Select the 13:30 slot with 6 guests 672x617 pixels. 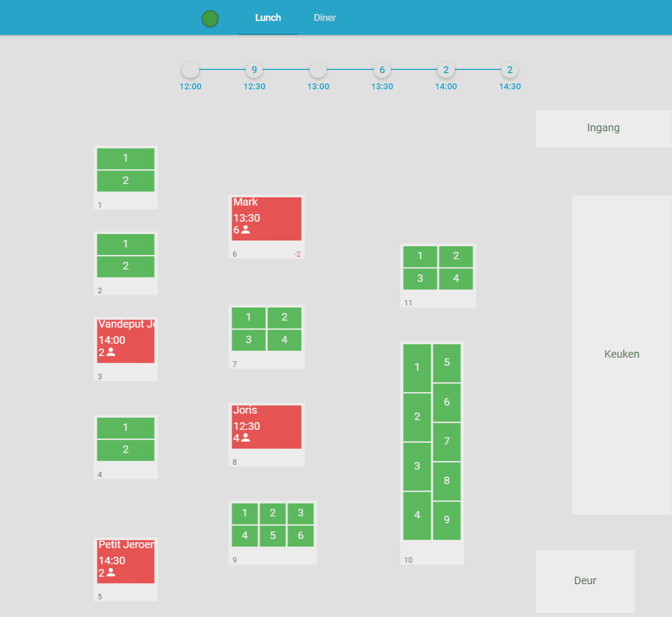tap(382, 70)
